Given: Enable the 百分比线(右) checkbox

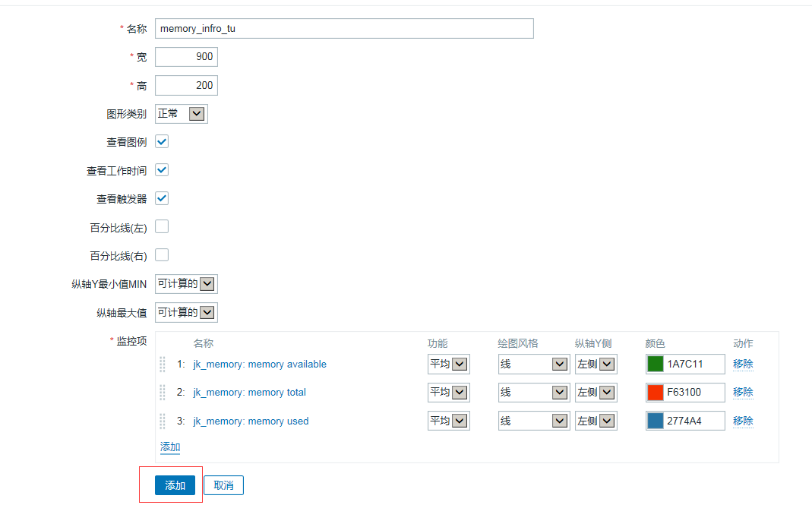Looking at the screenshot, I should (x=162, y=255).
